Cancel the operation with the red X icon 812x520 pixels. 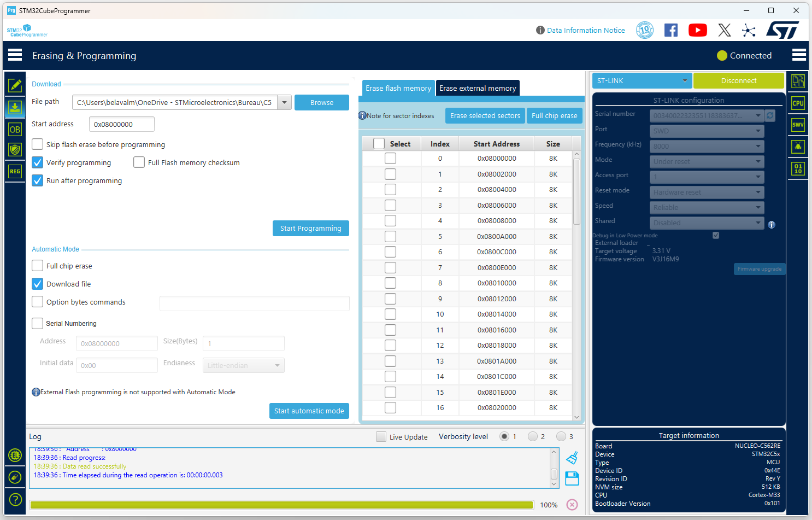tap(572, 505)
